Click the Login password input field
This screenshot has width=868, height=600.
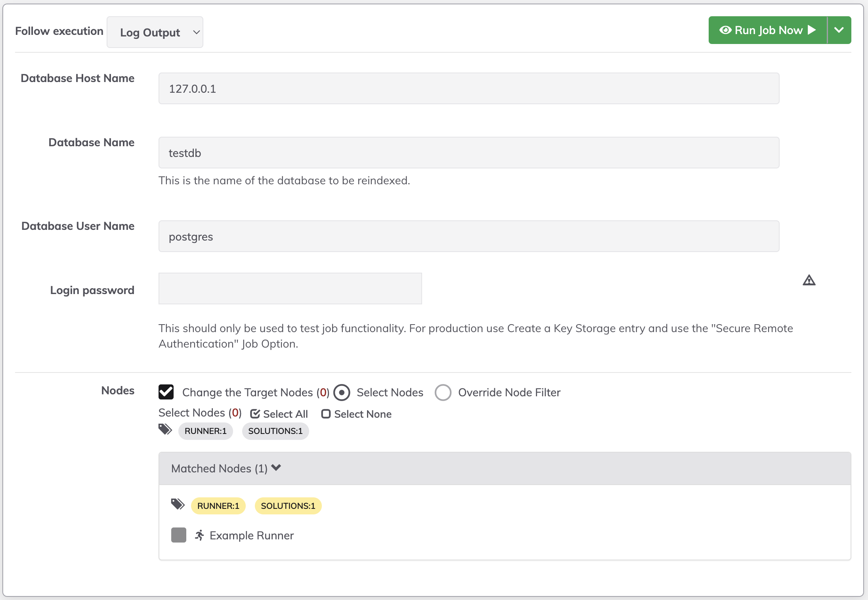(x=290, y=288)
